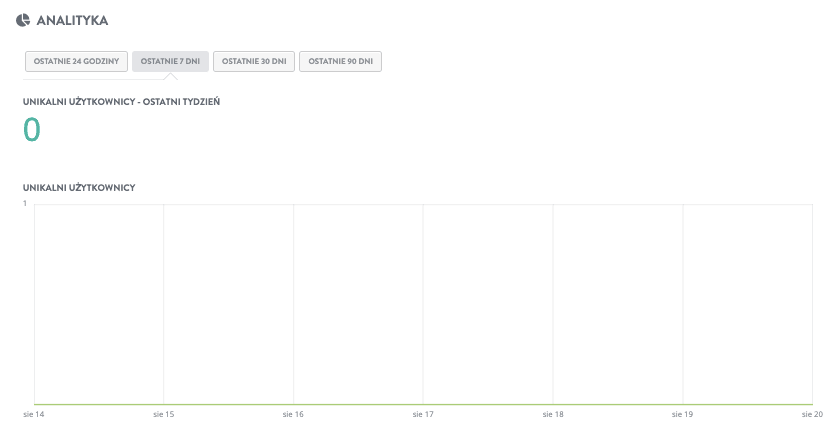Show the Ostatnie 90 dni statistics
The height and width of the screenshot is (434, 837).
click(340, 61)
